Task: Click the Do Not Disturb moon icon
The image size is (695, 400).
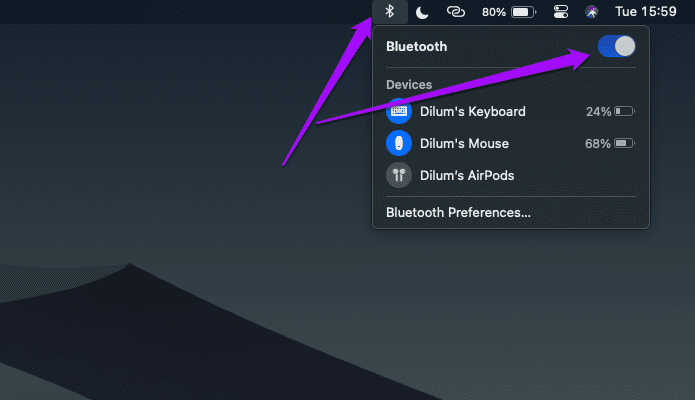Action: pos(422,12)
